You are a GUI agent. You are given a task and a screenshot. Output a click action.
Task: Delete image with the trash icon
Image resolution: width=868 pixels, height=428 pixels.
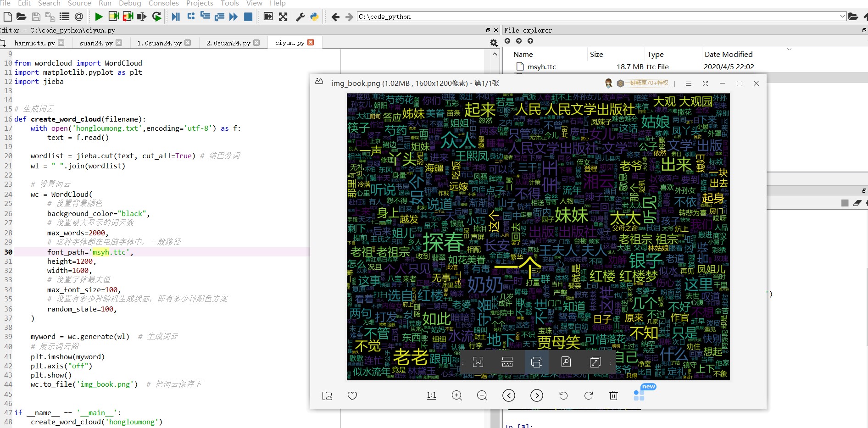[x=613, y=395]
